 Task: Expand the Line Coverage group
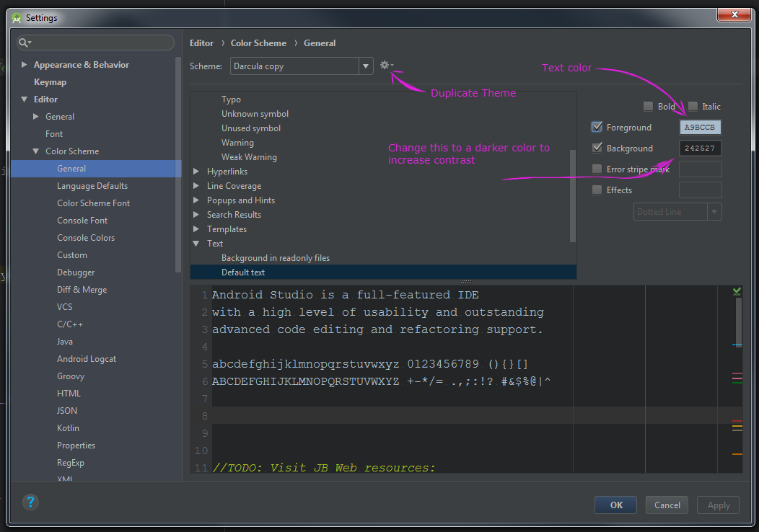coord(196,186)
